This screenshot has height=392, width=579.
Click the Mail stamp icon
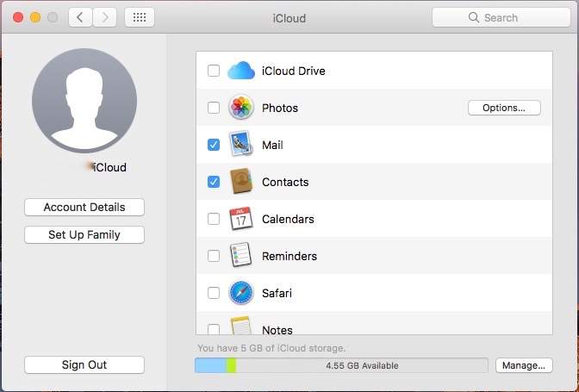pos(241,144)
